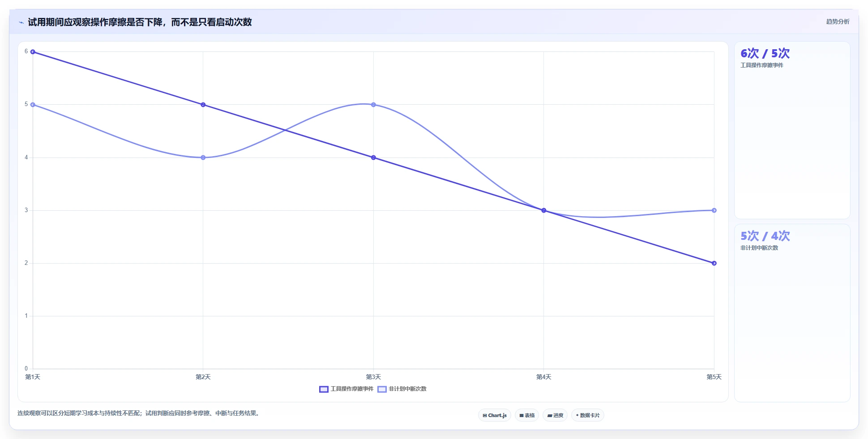Click 工具操作摩擦事件 data point at 第3天

point(373,158)
